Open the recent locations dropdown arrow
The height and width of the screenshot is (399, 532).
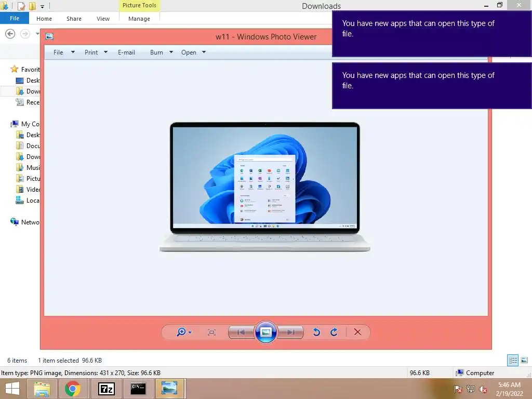click(37, 34)
